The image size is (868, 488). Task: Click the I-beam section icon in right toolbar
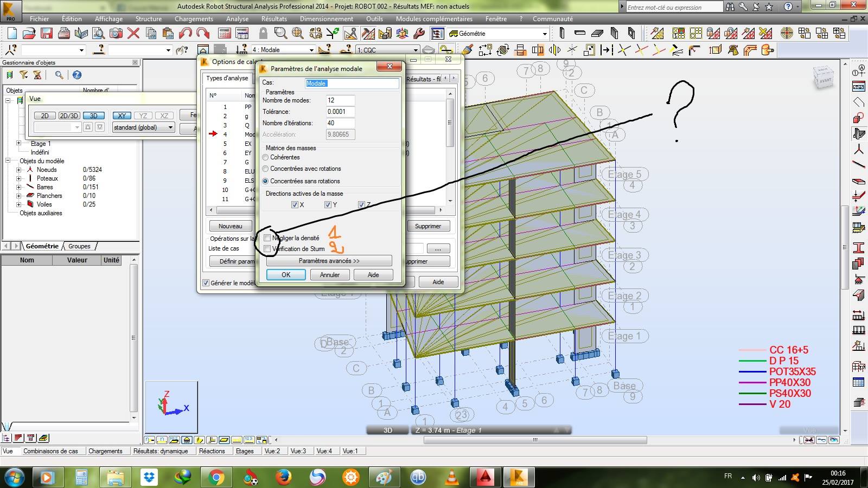click(858, 248)
